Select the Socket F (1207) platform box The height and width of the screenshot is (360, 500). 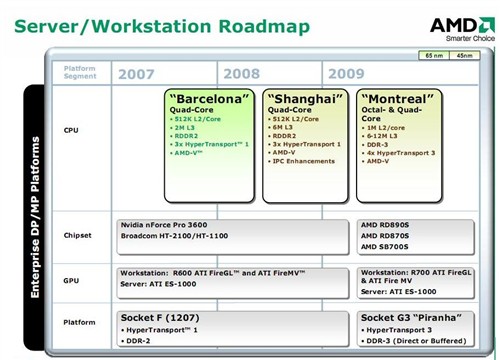coord(233,329)
